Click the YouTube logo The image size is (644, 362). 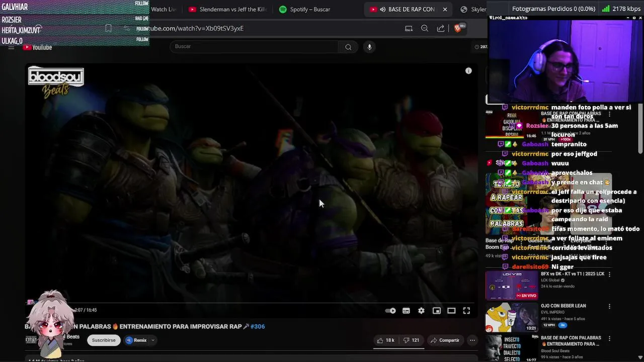[x=37, y=47]
